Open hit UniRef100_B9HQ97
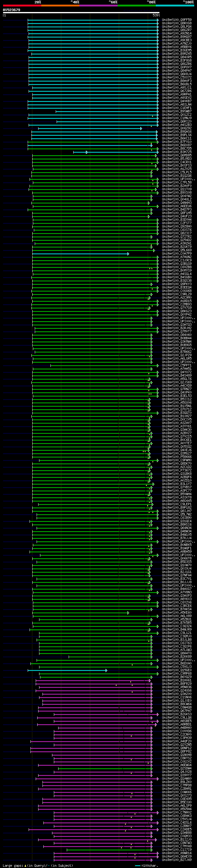The width and height of the screenshot is (197, 868). 177,37
